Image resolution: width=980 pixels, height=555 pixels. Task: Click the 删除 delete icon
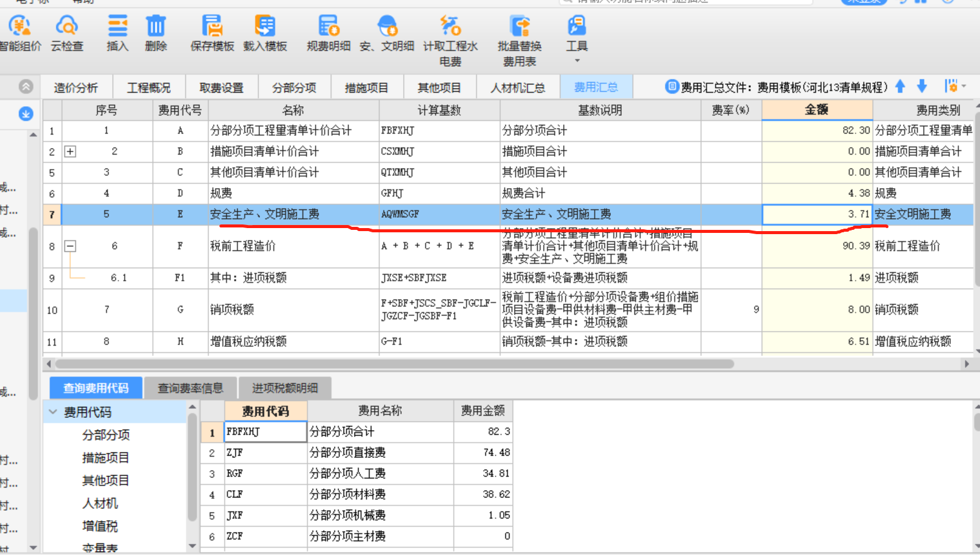156,34
